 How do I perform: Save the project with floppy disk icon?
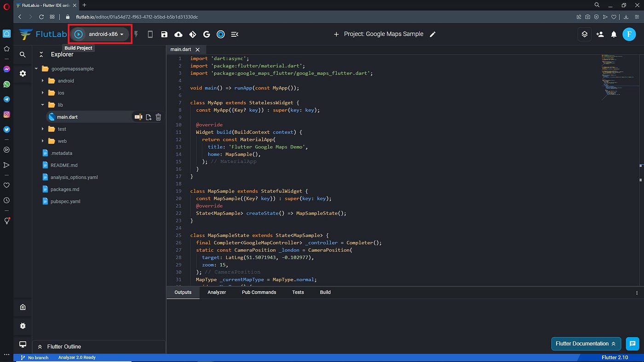pyautogui.click(x=164, y=34)
